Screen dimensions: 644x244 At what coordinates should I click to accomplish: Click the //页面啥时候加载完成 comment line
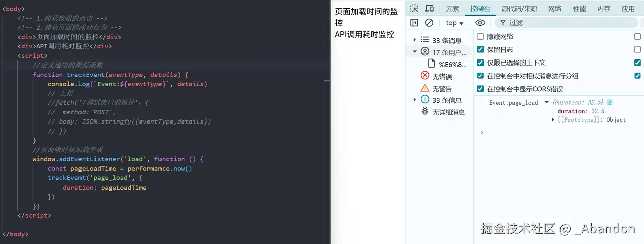click(x=67, y=150)
